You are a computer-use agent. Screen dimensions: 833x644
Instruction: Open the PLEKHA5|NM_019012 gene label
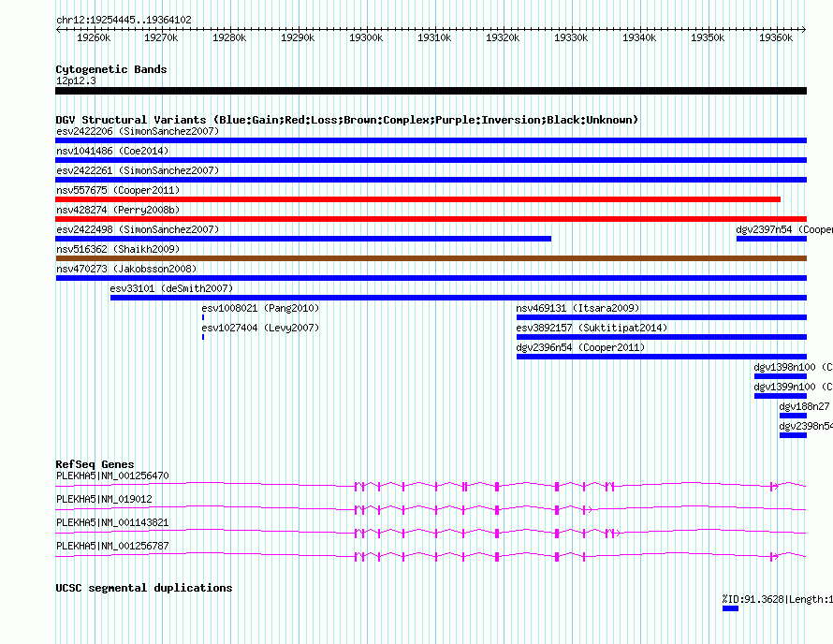(x=104, y=499)
